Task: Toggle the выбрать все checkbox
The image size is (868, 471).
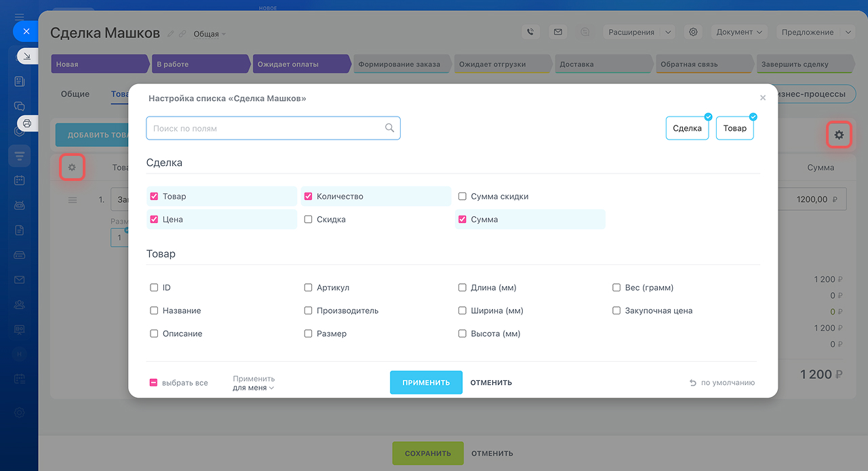Action: point(154,383)
